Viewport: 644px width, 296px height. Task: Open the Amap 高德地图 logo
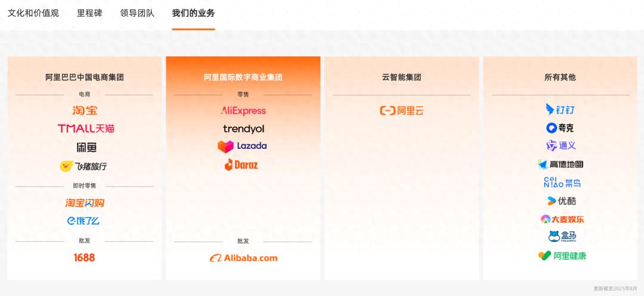560,164
